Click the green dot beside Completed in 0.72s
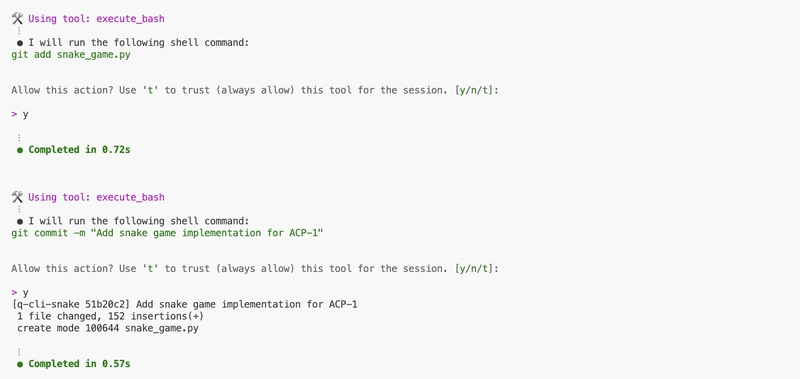800x379 pixels. (20, 150)
